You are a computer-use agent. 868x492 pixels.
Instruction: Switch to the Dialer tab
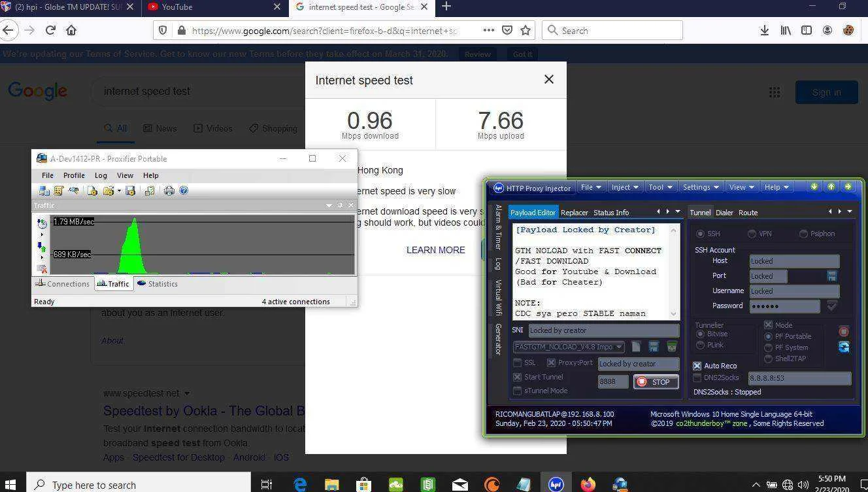click(724, 213)
